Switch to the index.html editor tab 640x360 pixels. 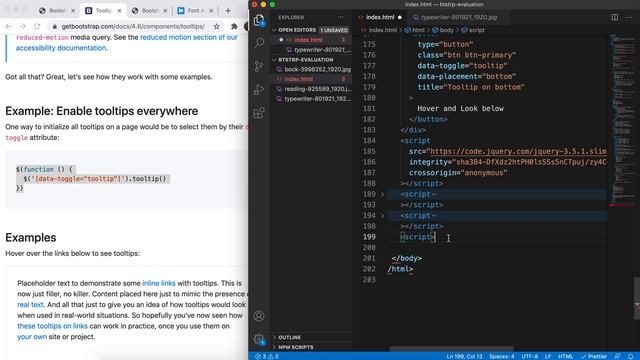click(x=380, y=17)
